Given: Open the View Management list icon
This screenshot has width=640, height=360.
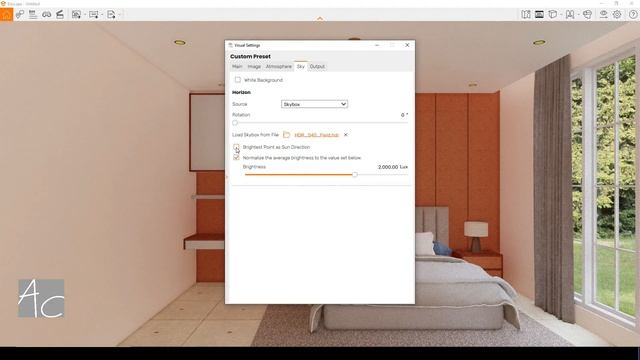Looking at the screenshot, I should [x=33, y=15].
